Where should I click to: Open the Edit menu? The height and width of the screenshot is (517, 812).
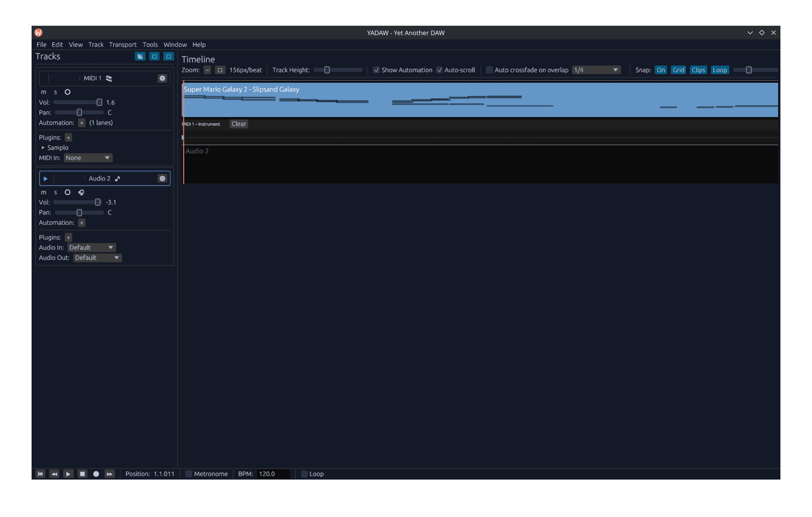(x=57, y=45)
